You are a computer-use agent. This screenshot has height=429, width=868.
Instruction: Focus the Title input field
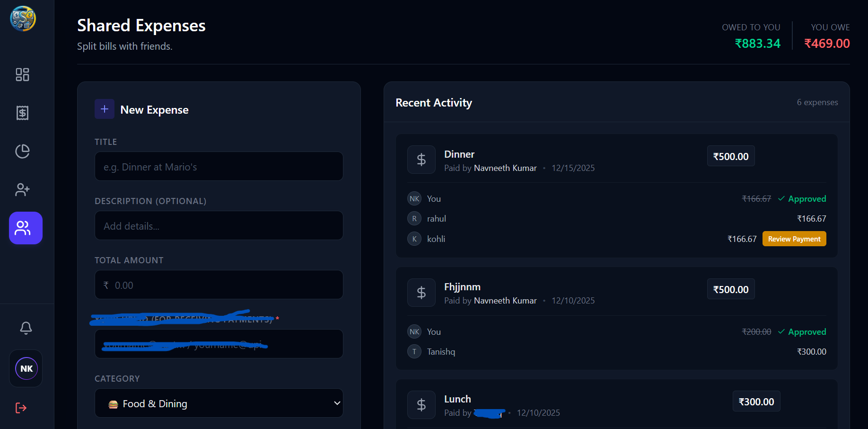(x=219, y=166)
